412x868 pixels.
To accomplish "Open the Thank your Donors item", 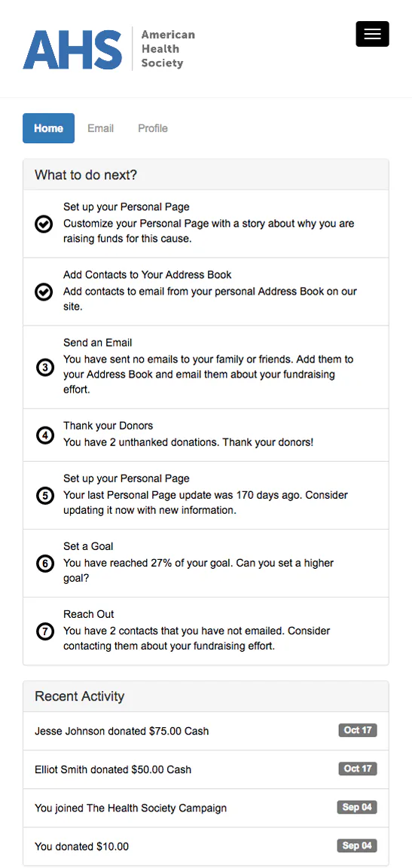I will tap(206, 435).
